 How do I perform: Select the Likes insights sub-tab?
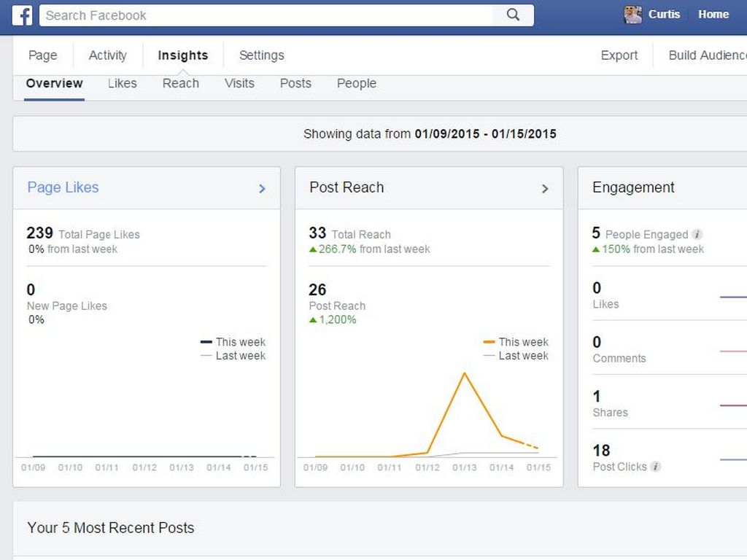tap(122, 83)
